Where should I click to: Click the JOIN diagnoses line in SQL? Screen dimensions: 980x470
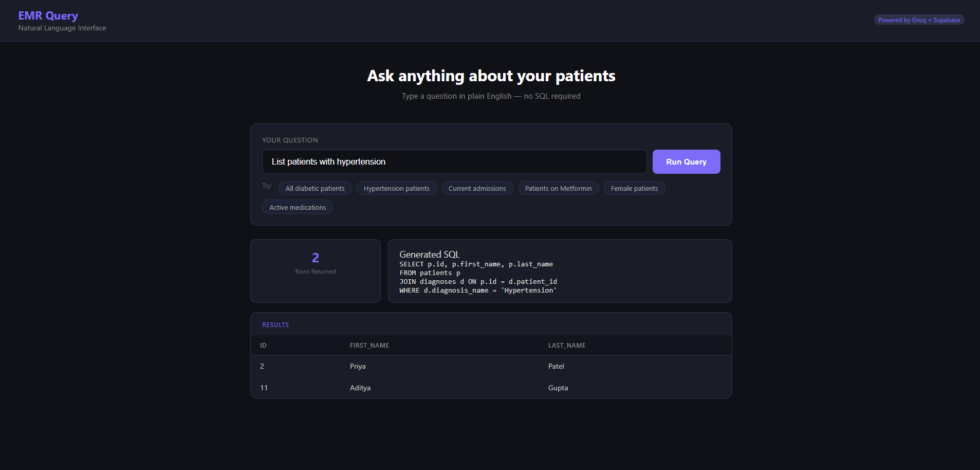(478, 281)
